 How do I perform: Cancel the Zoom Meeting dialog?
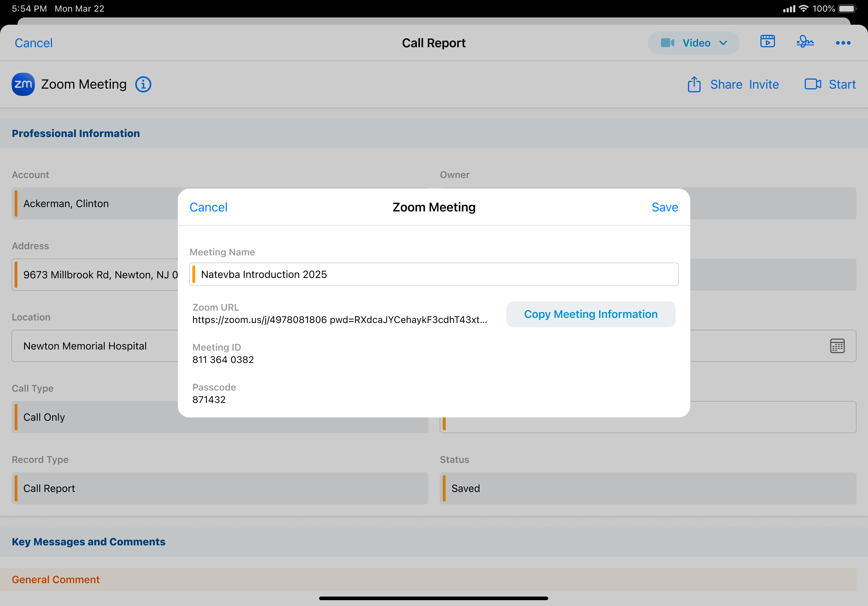[208, 207]
